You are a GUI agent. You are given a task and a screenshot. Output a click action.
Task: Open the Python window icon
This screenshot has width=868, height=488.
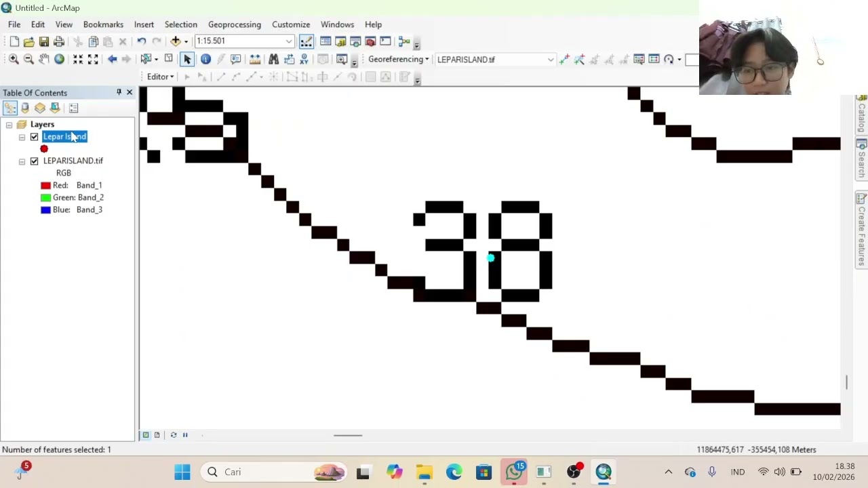coord(385,41)
